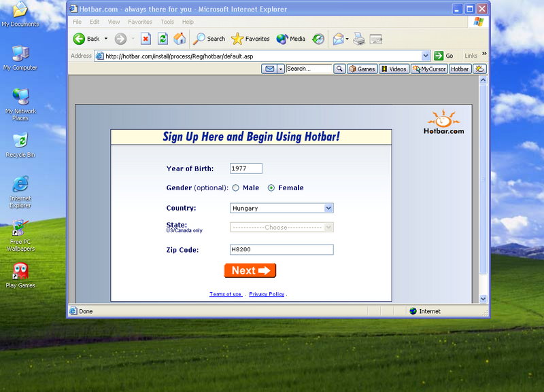This screenshot has height=392, width=544.
Task: Select the Male radio button
Action: tap(236, 188)
